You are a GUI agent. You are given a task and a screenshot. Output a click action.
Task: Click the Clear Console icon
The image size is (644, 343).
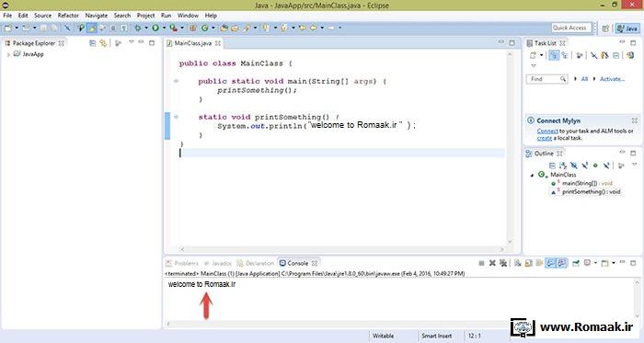click(x=517, y=263)
